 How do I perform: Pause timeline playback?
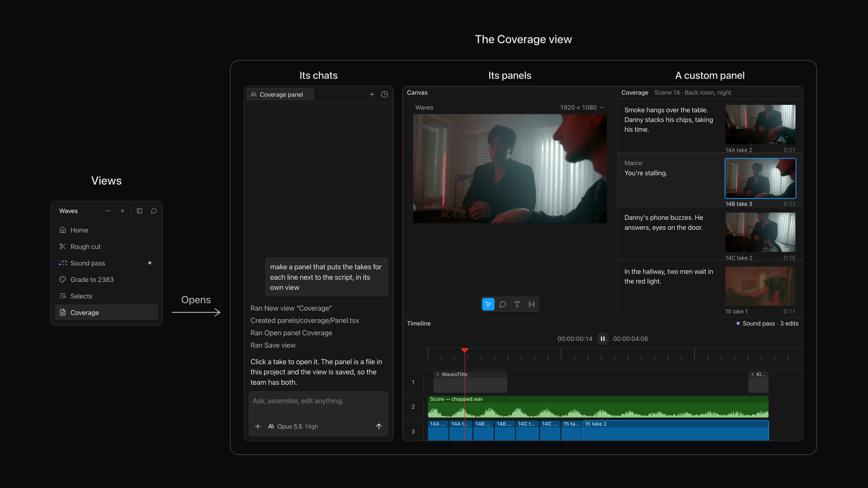603,339
